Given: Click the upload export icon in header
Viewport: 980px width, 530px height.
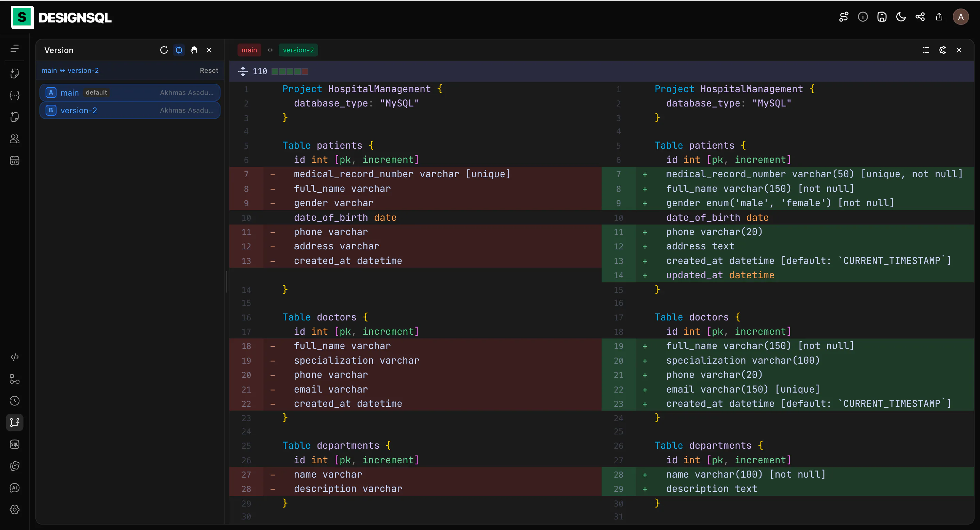Looking at the screenshot, I should pyautogui.click(x=939, y=17).
